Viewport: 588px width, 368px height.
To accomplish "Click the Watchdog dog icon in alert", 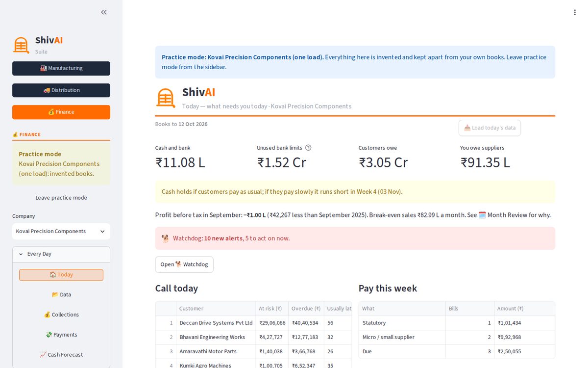I will pos(165,238).
